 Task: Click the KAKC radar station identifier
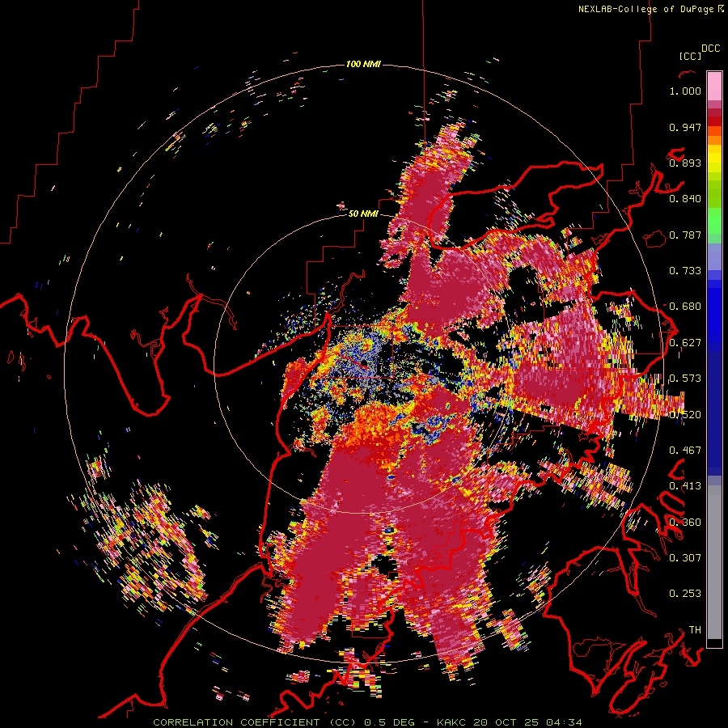tap(452, 722)
